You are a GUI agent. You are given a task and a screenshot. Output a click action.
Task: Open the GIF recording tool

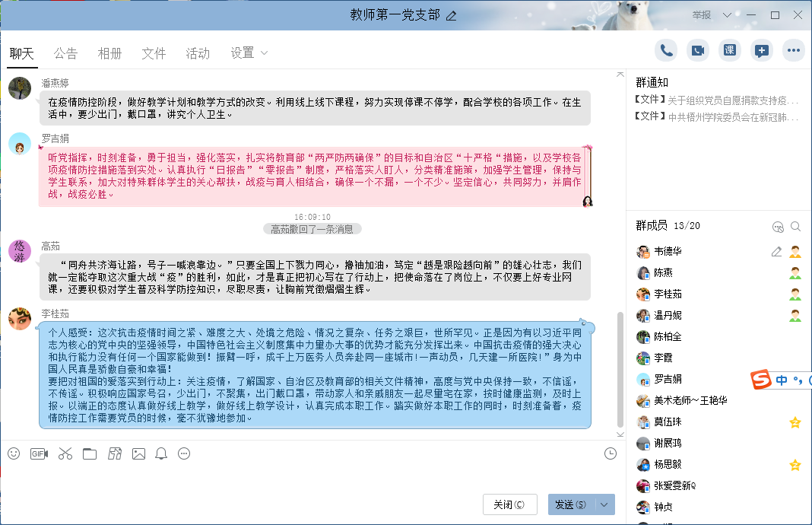click(x=39, y=453)
